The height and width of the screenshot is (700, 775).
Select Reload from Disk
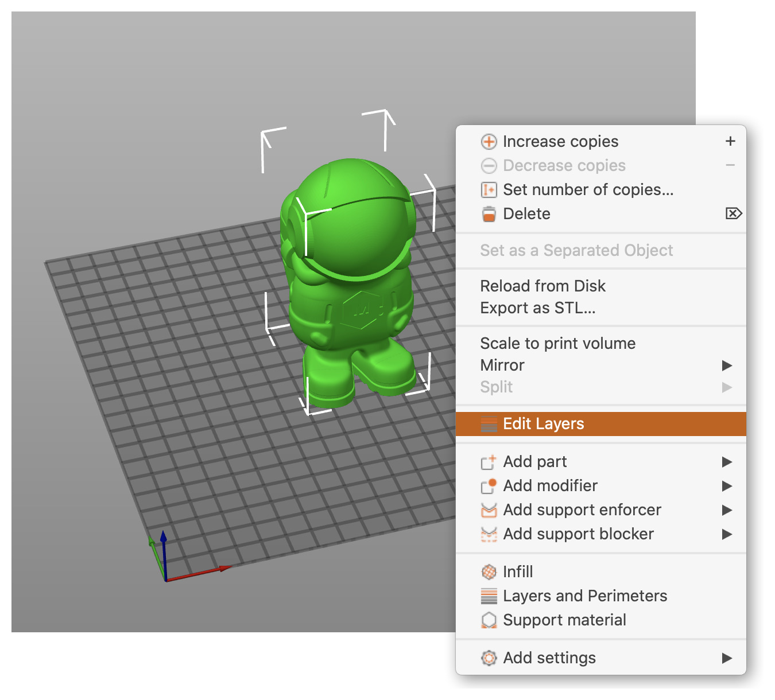point(601,286)
